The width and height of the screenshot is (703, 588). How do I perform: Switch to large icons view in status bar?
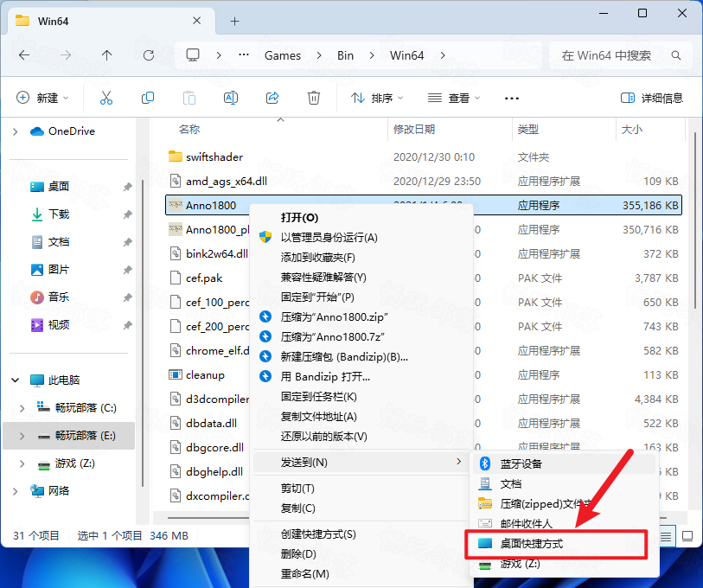pyautogui.click(x=687, y=536)
